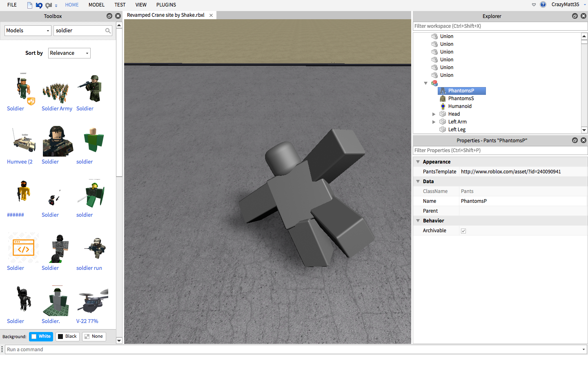Click the Name property value PhantomsP
This screenshot has height=368, width=588.
pos(474,201)
